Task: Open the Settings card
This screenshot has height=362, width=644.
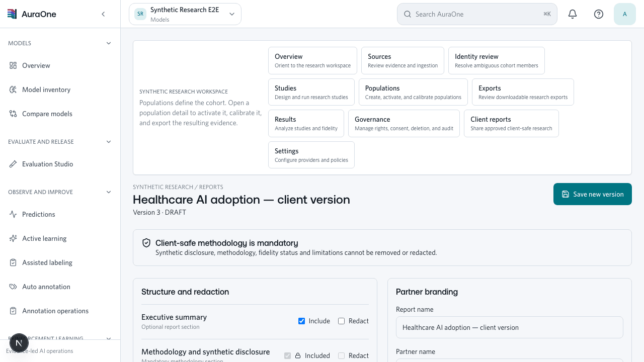Action: (x=311, y=155)
